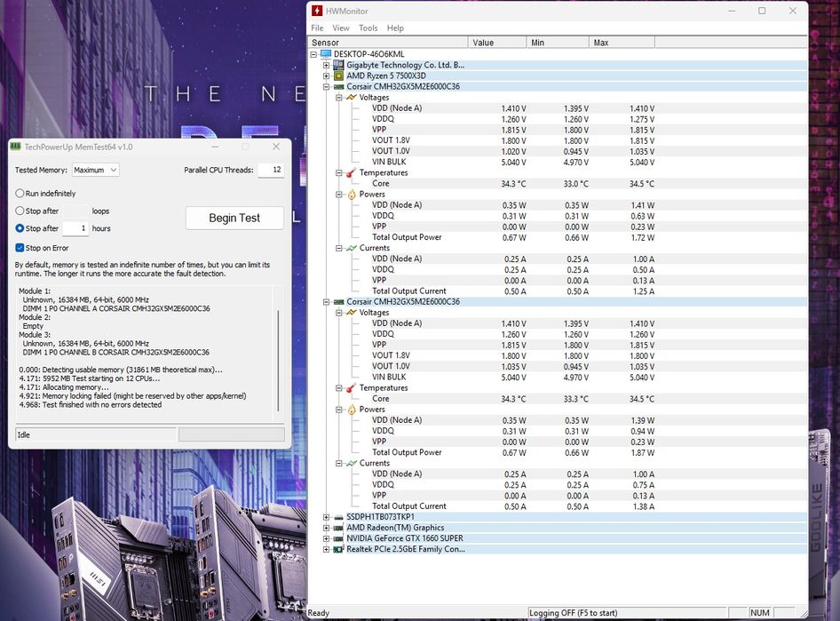Click the Max column header

[x=622, y=43]
